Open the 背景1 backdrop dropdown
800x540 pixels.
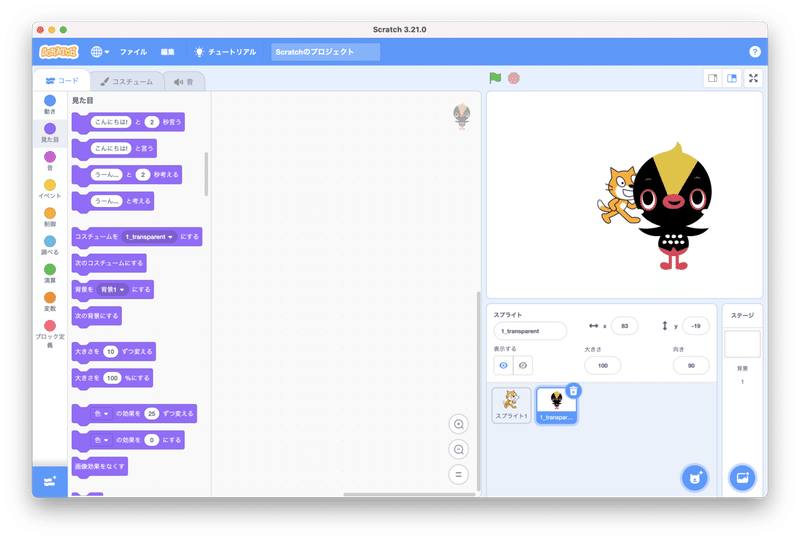(x=112, y=289)
